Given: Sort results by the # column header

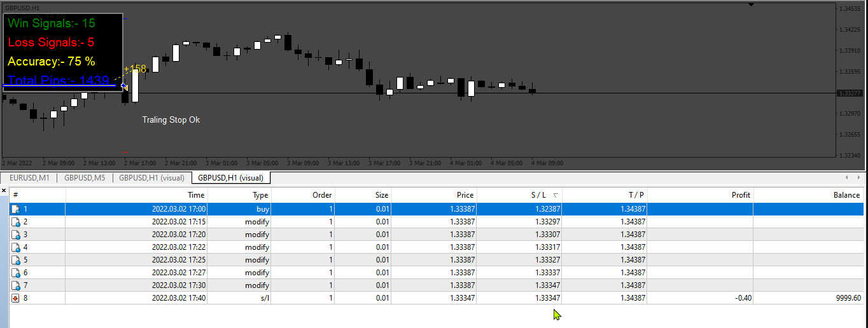Looking at the screenshot, I should click(x=37, y=195).
